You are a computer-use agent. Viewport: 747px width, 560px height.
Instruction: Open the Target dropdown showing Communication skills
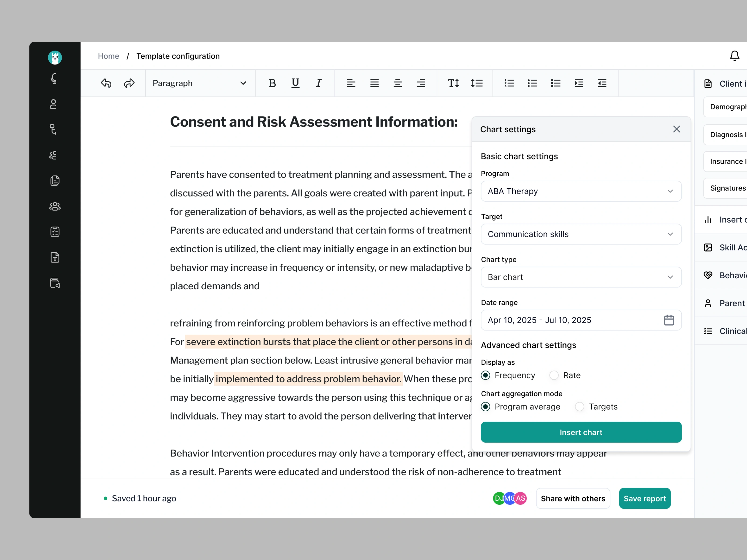[581, 234]
